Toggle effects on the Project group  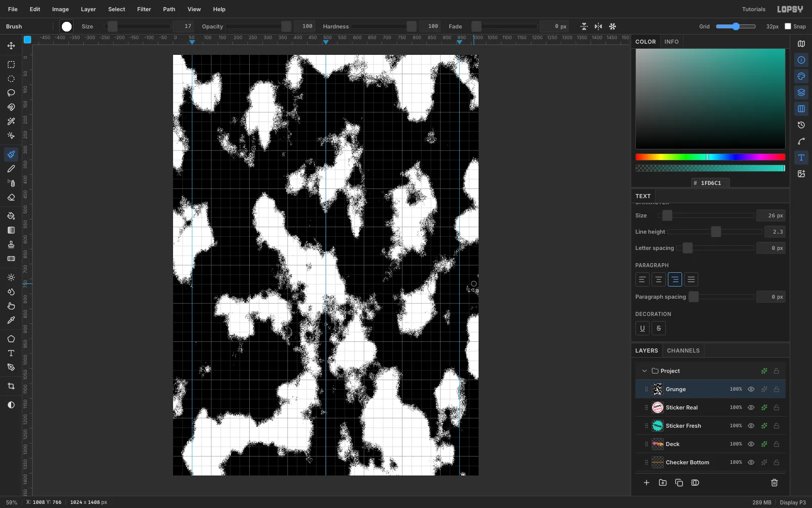click(764, 371)
